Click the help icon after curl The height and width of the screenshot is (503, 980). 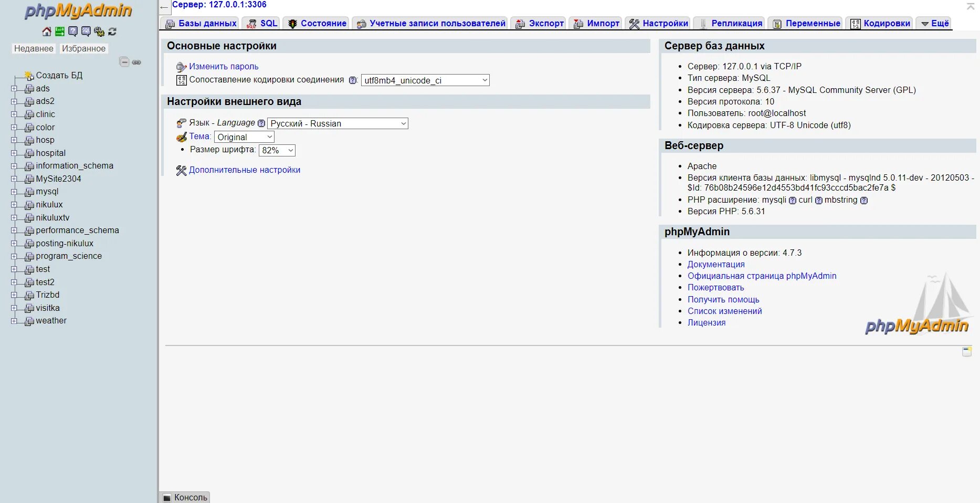coord(819,201)
